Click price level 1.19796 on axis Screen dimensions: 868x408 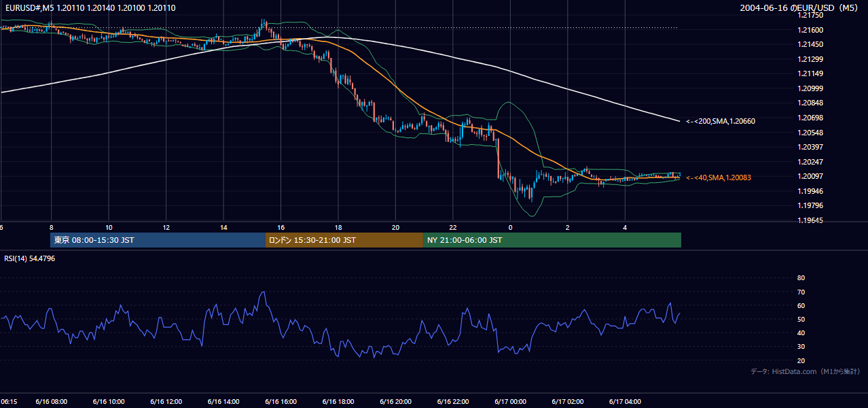click(x=810, y=205)
